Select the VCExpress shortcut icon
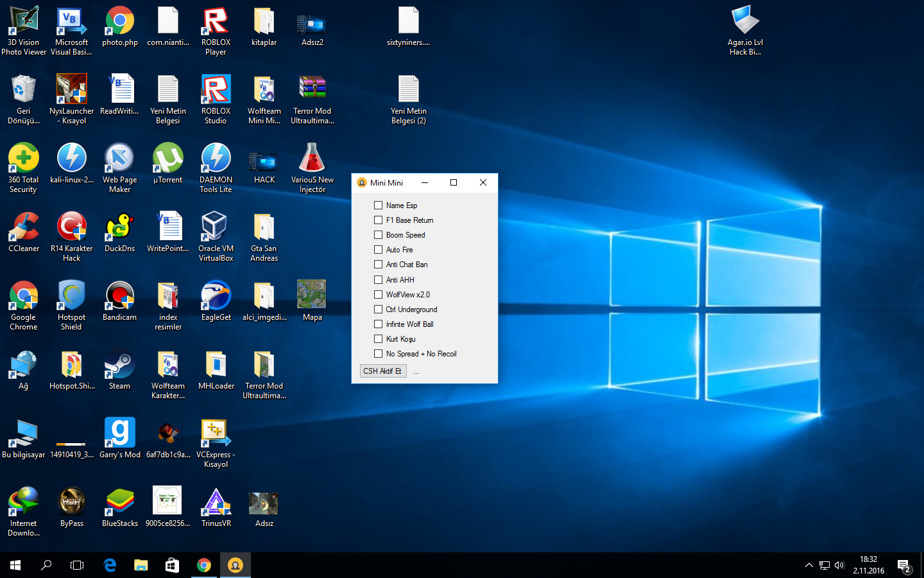 (x=216, y=443)
